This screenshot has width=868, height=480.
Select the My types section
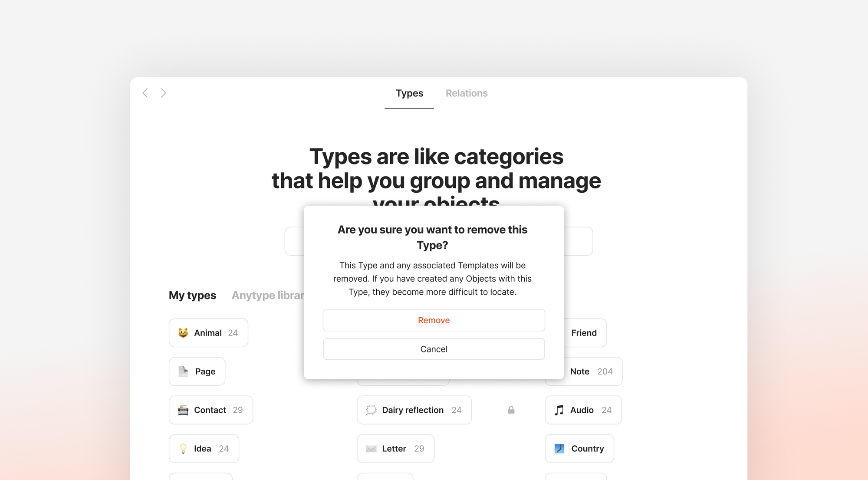coord(192,294)
